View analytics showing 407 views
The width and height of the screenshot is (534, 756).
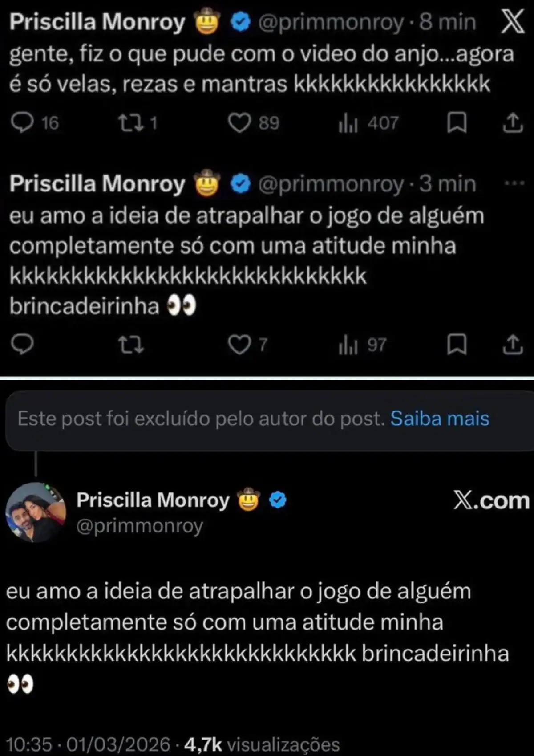[x=348, y=123]
